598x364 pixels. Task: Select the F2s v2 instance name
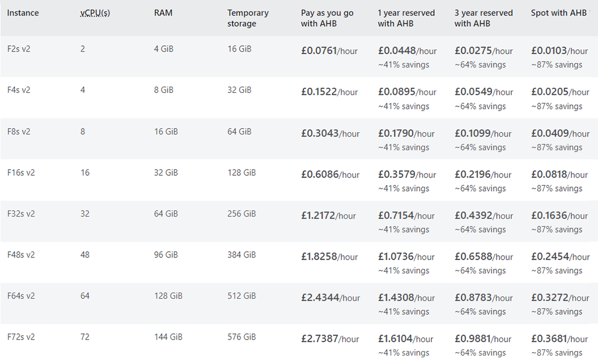click(x=19, y=49)
